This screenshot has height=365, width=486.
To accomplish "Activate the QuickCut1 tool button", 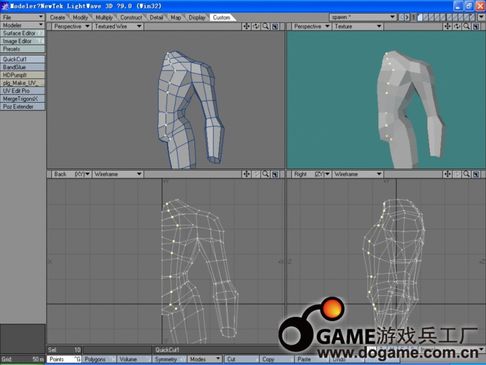I will [22, 59].
